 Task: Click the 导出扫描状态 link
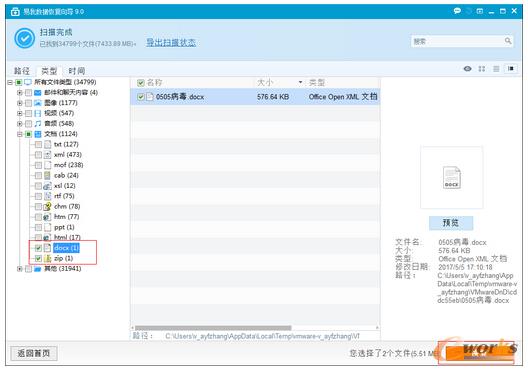point(171,43)
